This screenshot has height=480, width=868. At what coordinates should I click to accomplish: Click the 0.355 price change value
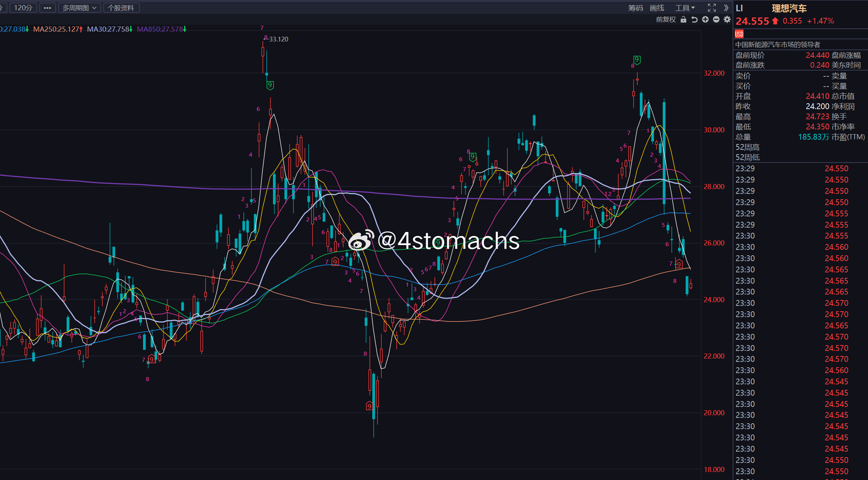tap(792, 21)
